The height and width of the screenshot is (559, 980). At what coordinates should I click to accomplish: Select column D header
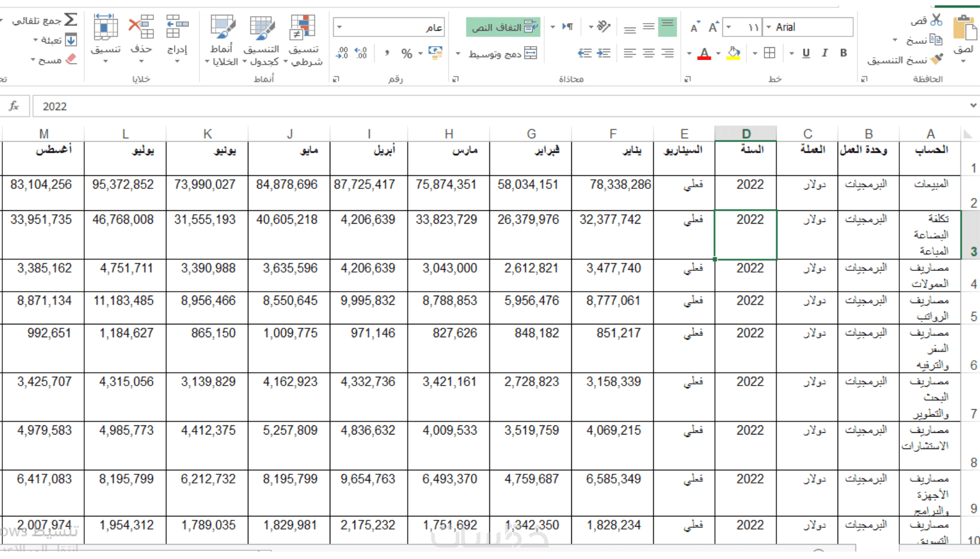pos(745,134)
